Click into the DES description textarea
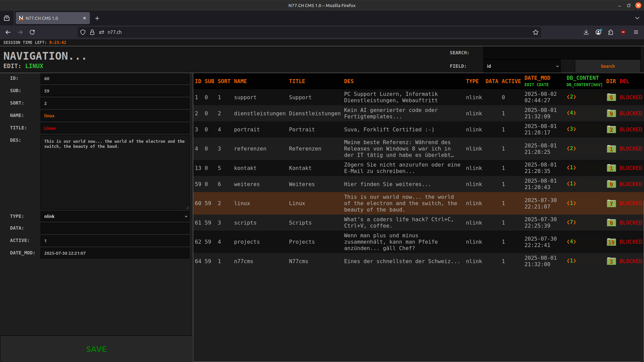 115,172
